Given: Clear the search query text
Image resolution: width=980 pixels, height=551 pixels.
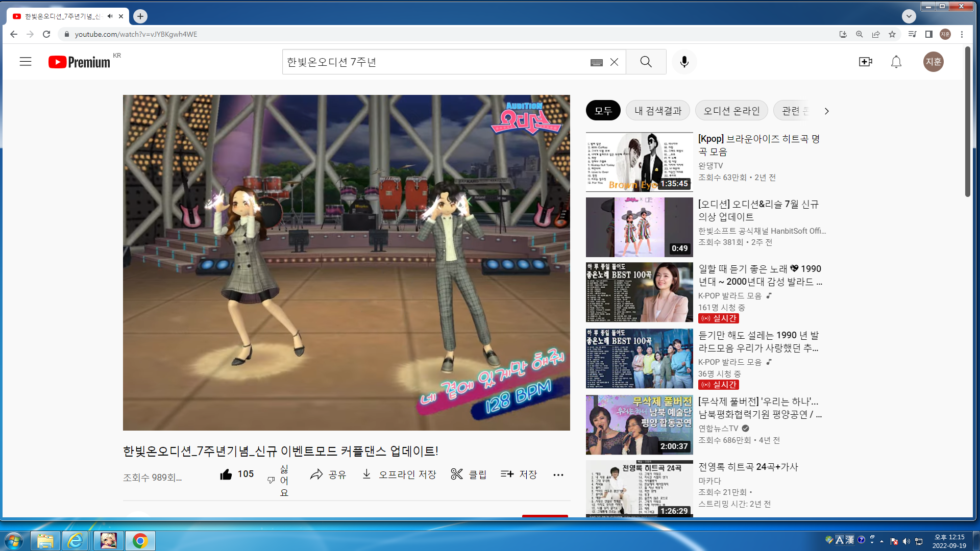Looking at the screenshot, I should click(614, 62).
